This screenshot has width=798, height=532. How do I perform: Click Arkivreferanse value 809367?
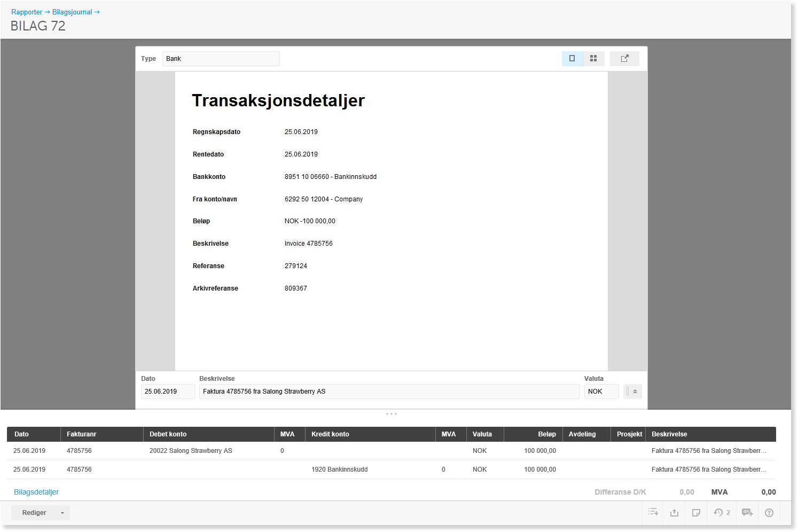(296, 288)
